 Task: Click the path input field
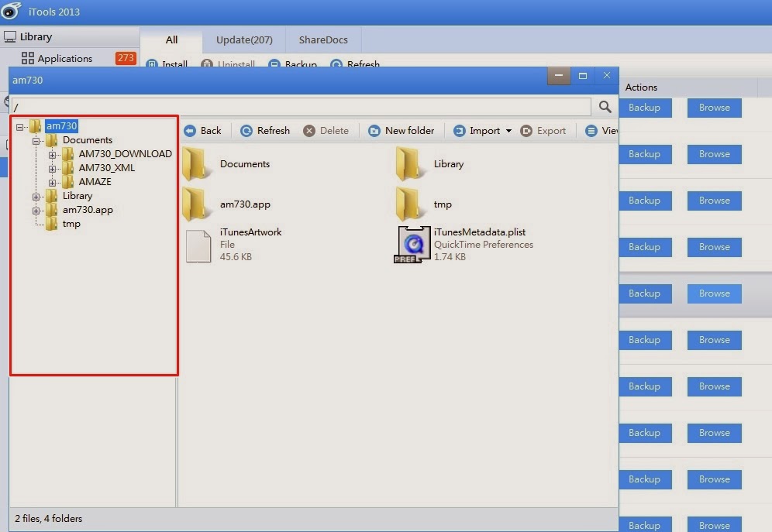tap(302, 107)
